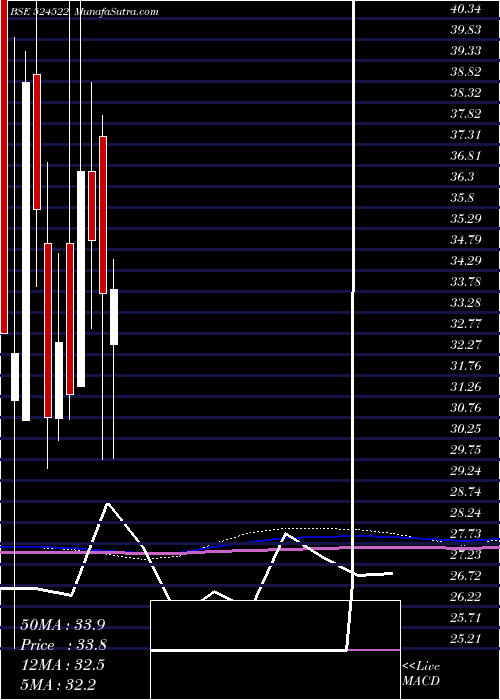The height and width of the screenshot is (700, 500).
Task: Select the 5MA : 32.2 legend entry
Action: (x=59, y=685)
